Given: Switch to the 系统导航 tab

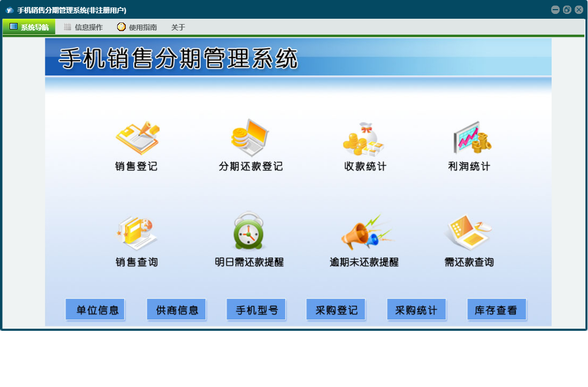Looking at the screenshot, I should point(29,27).
